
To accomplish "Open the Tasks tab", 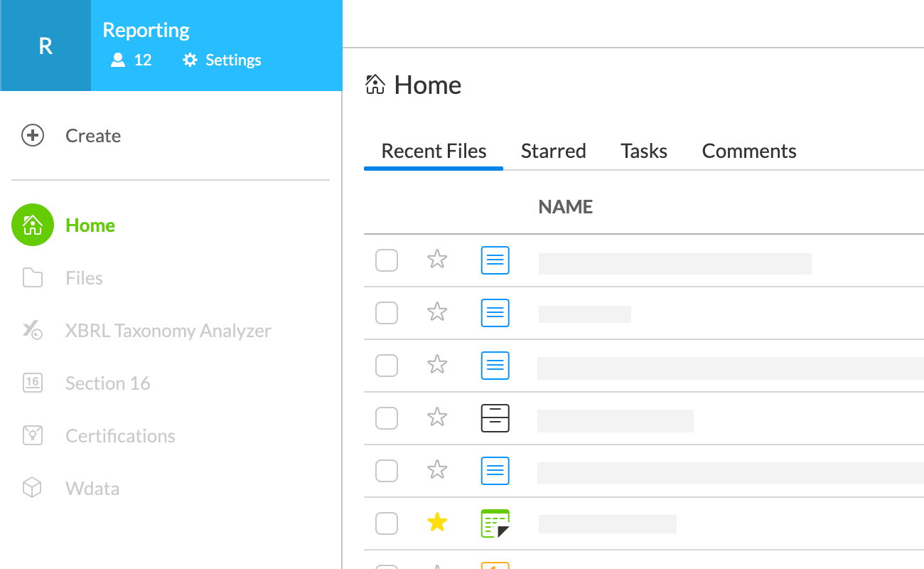I will [x=643, y=151].
